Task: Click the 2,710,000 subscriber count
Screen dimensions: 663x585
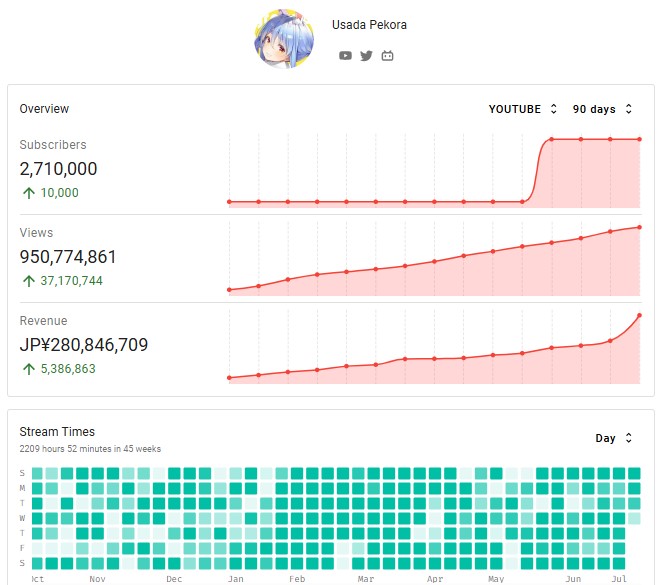Action: coord(58,169)
